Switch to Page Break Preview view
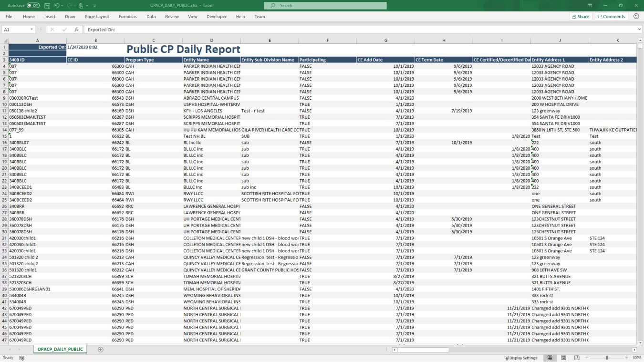Screen dimensions: 644x362 pos(576,358)
